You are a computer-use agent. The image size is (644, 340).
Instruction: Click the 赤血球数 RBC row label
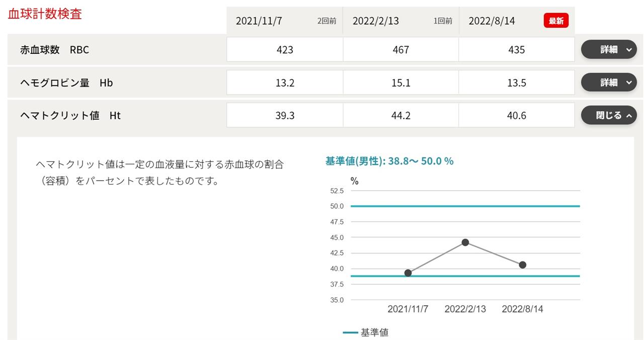click(x=54, y=50)
